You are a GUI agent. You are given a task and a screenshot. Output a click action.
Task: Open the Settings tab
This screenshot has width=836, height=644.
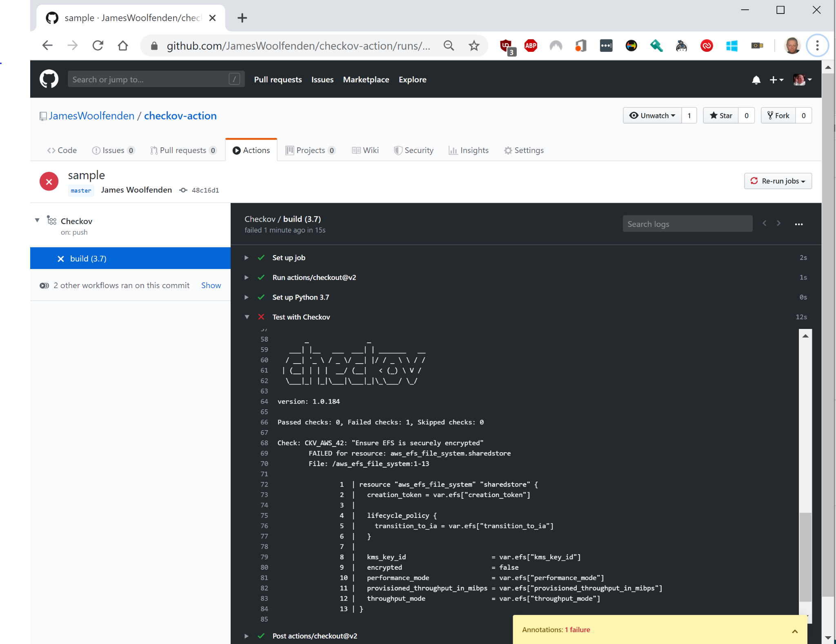(524, 150)
